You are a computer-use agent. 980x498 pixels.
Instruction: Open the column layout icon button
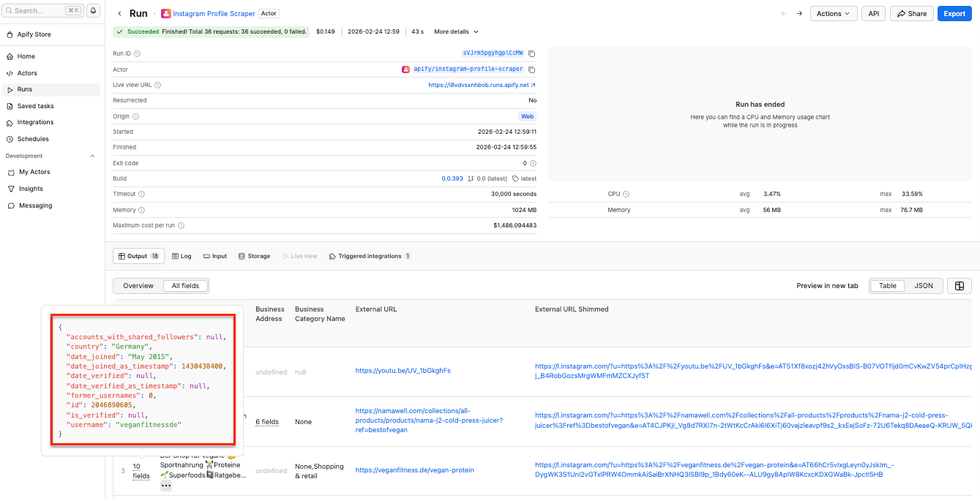pos(959,286)
